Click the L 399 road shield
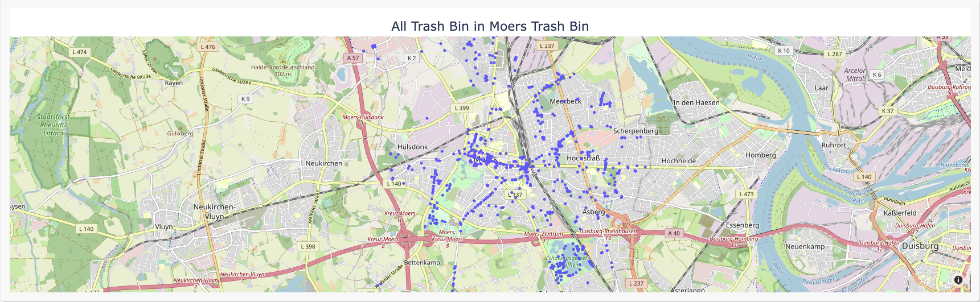Screen dimensions: 980x302 (462, 107)
